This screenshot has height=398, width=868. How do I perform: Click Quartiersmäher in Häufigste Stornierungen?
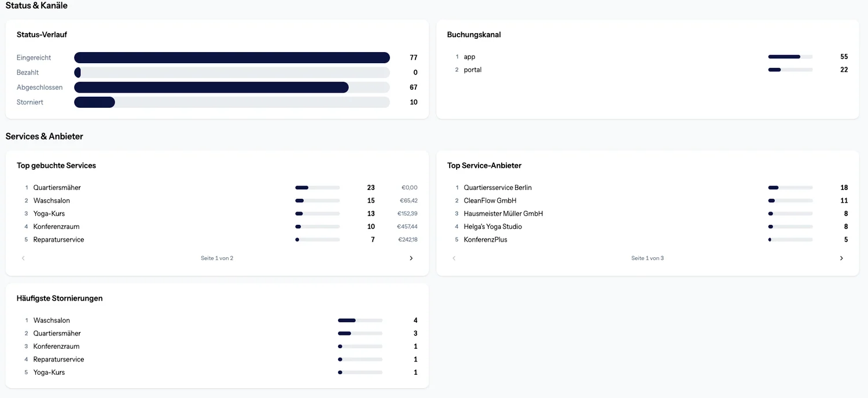[57, 334]
